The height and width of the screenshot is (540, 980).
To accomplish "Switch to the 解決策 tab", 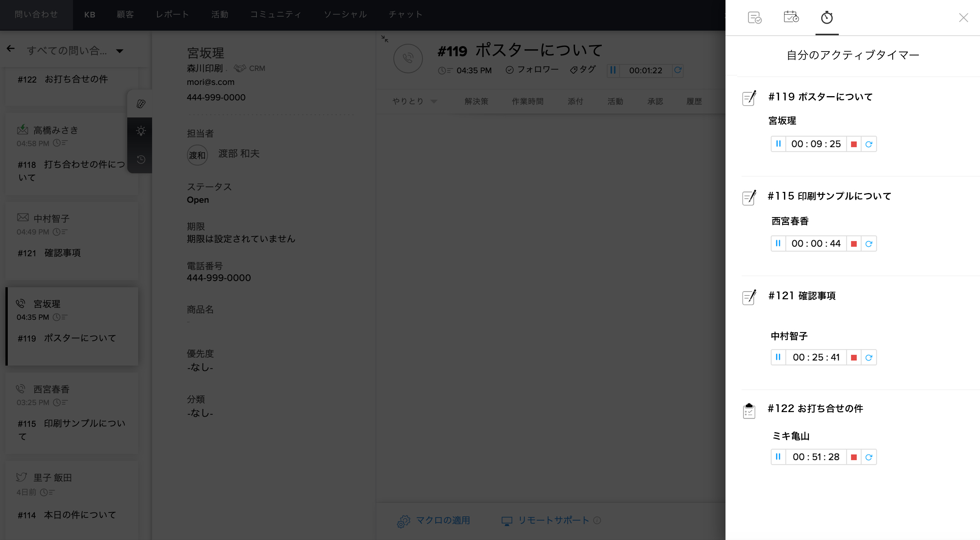I will point(476,101).
